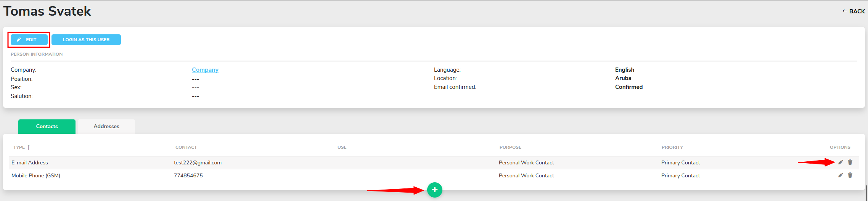868x201 pixels.
Task: Sort contacts by the Type column arrow
Action: tap(29, 147)
